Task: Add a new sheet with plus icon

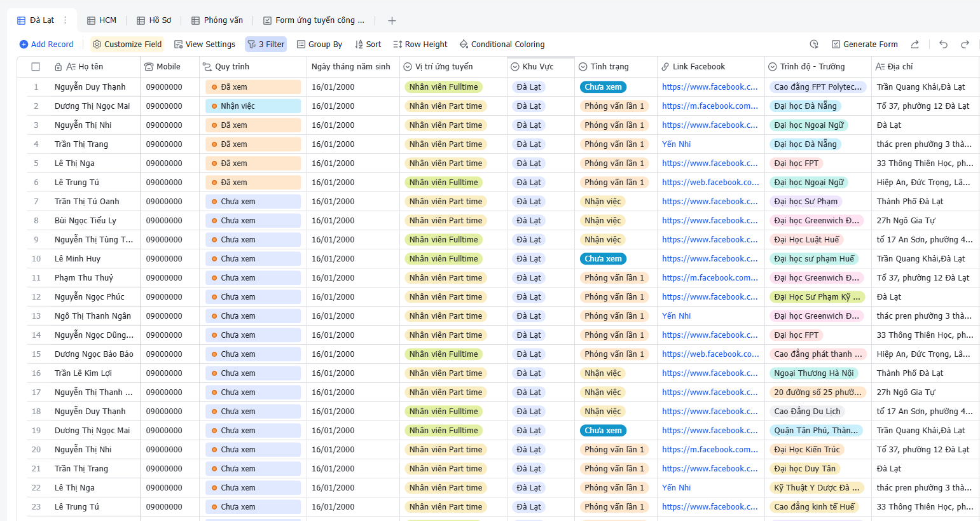Action: (x=392, y=20)
